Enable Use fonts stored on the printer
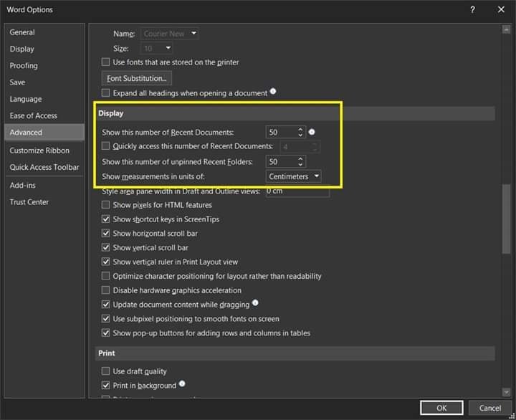This screenshot has height=420, width=516. click(x=105, y=62)
